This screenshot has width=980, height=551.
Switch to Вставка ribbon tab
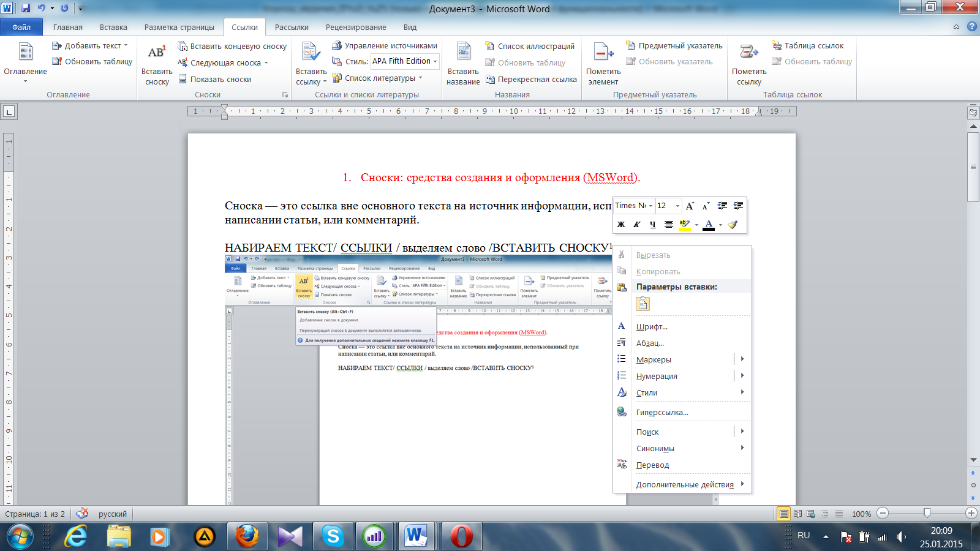[113, 27]
